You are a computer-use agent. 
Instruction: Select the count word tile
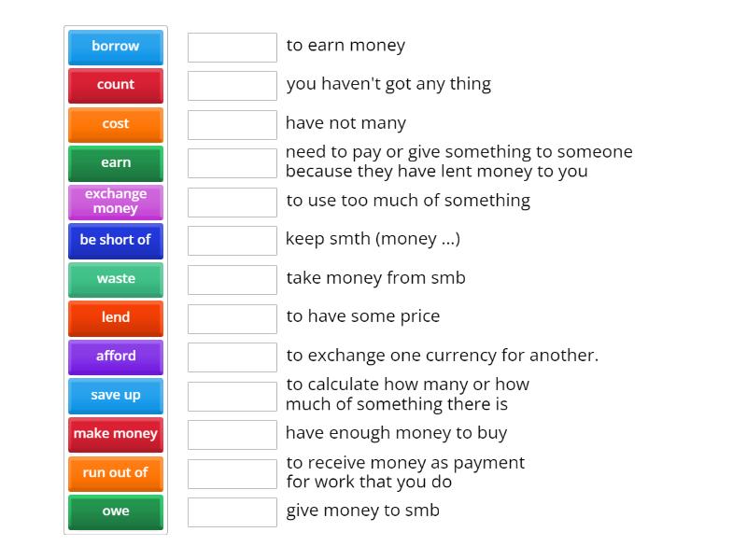115,85
